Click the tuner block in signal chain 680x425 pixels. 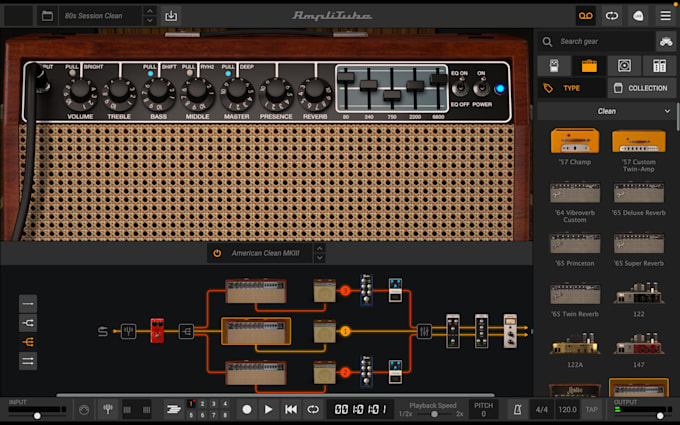click(x=128, y=331)
